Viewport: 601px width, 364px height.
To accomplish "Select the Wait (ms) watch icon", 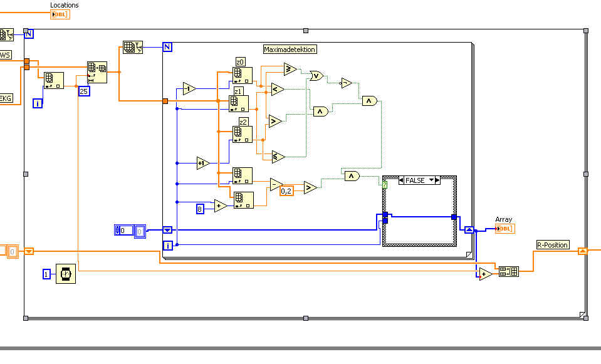I will pyautogui.click(x=66, y=274).
